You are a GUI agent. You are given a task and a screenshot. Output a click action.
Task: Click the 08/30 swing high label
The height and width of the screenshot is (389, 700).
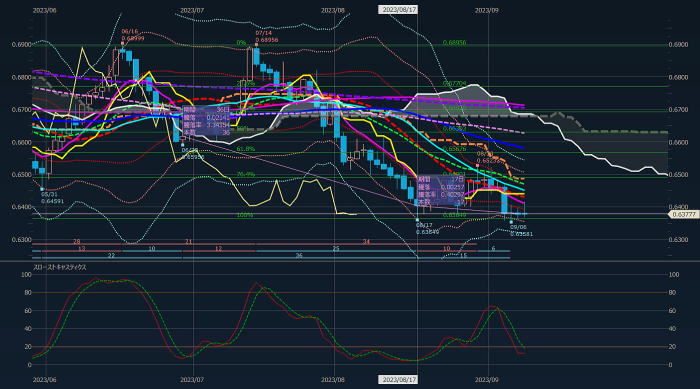point(488,157)
